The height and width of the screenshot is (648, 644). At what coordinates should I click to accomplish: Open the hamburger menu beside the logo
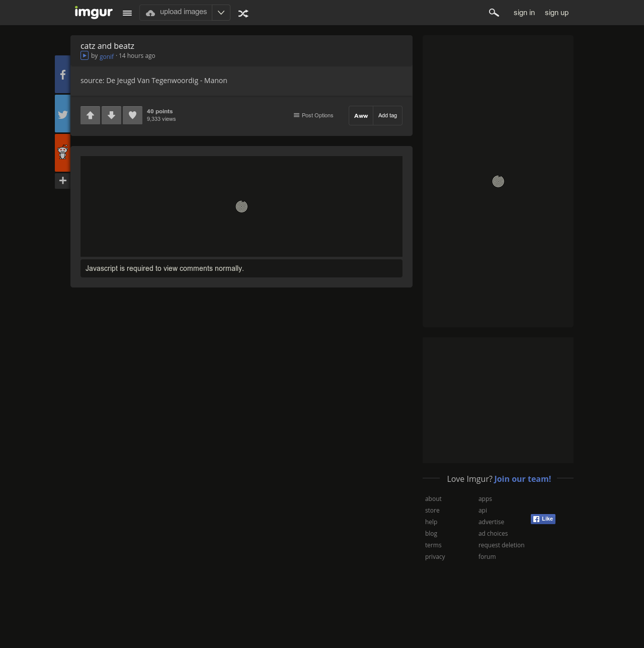(x=127, y=13)
